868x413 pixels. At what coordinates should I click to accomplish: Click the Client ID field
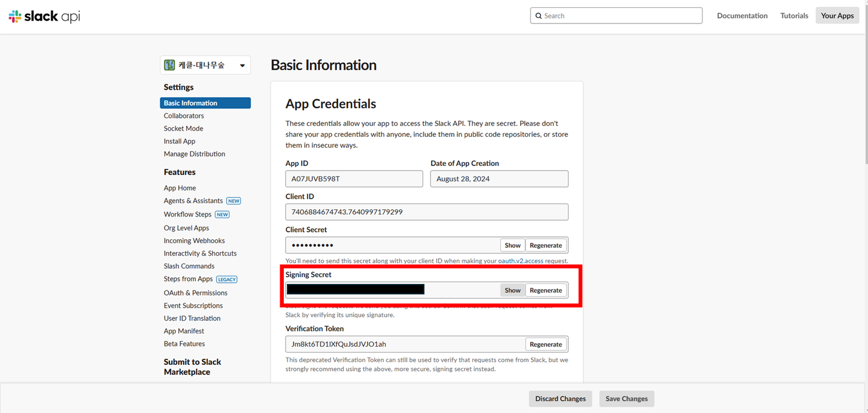pos(427,212)
